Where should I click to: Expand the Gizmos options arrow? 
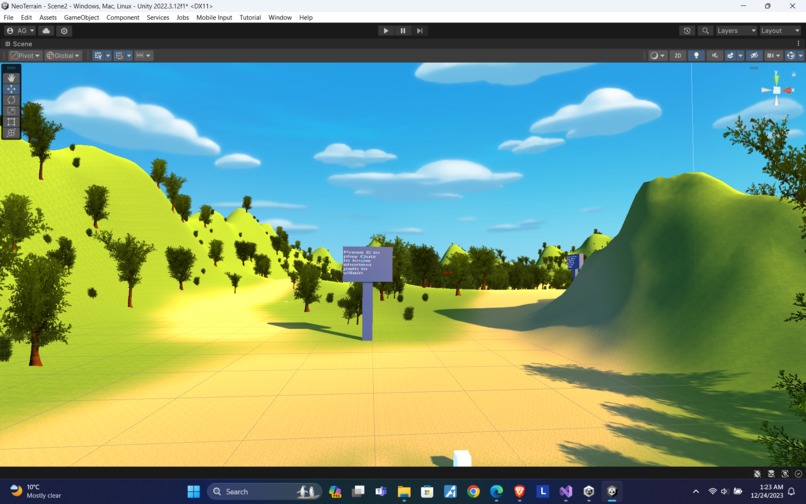coord(800,56)
